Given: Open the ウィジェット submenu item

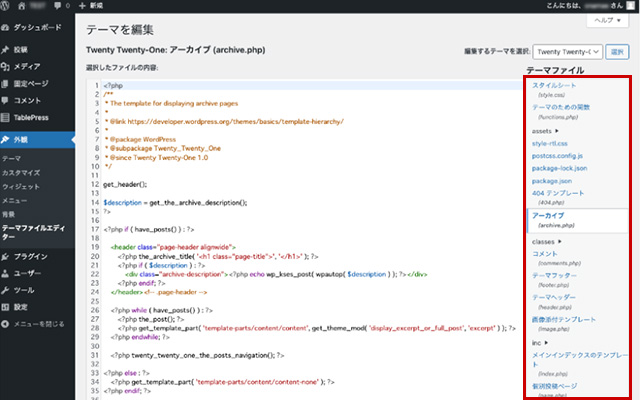Looking at the screenshot, I should (x=21, y=187).
